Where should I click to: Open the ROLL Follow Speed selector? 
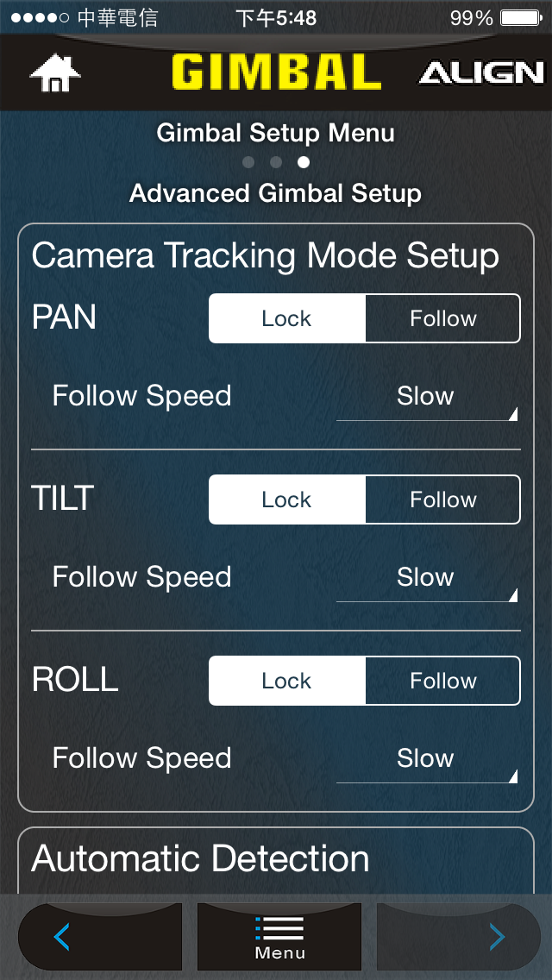(x=425, y=758)
